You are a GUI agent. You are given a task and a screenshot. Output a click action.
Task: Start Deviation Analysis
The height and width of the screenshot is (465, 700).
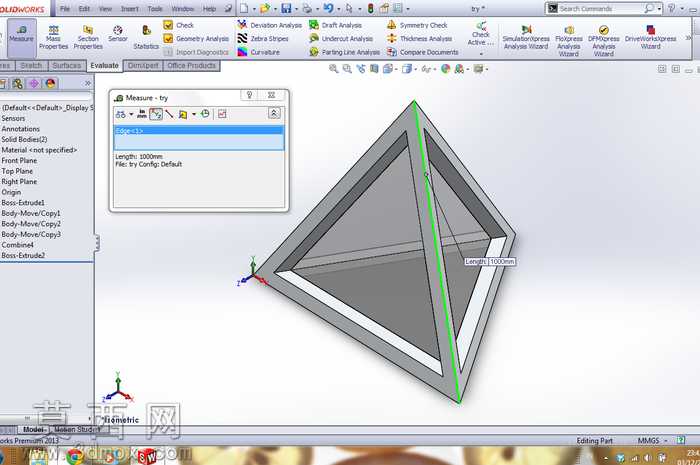coord(270,25)
